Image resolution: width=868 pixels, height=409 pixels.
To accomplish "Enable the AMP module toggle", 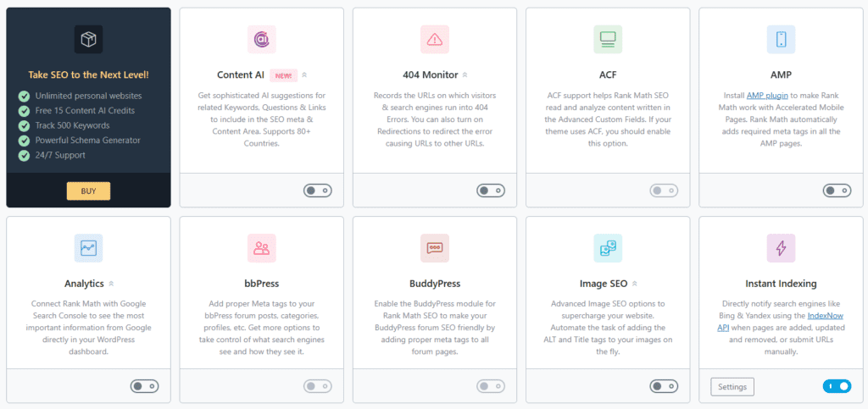I will click(x=837, y=191).
